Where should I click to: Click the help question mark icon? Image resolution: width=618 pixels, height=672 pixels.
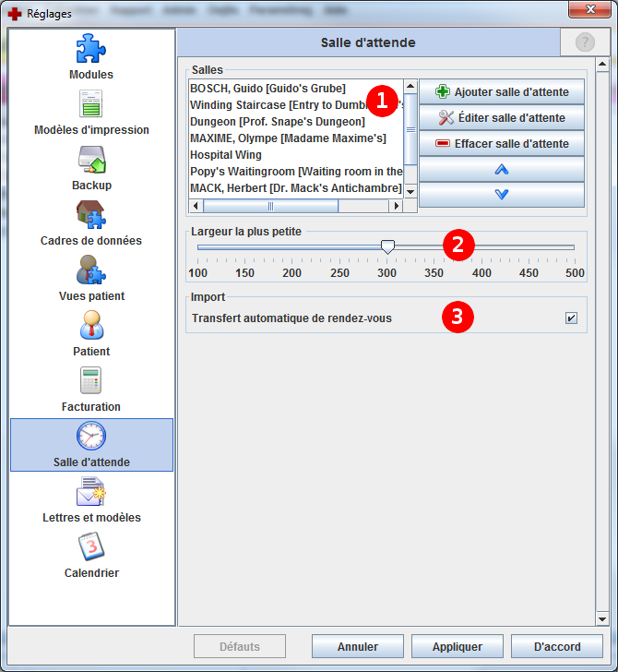(585, 42)
